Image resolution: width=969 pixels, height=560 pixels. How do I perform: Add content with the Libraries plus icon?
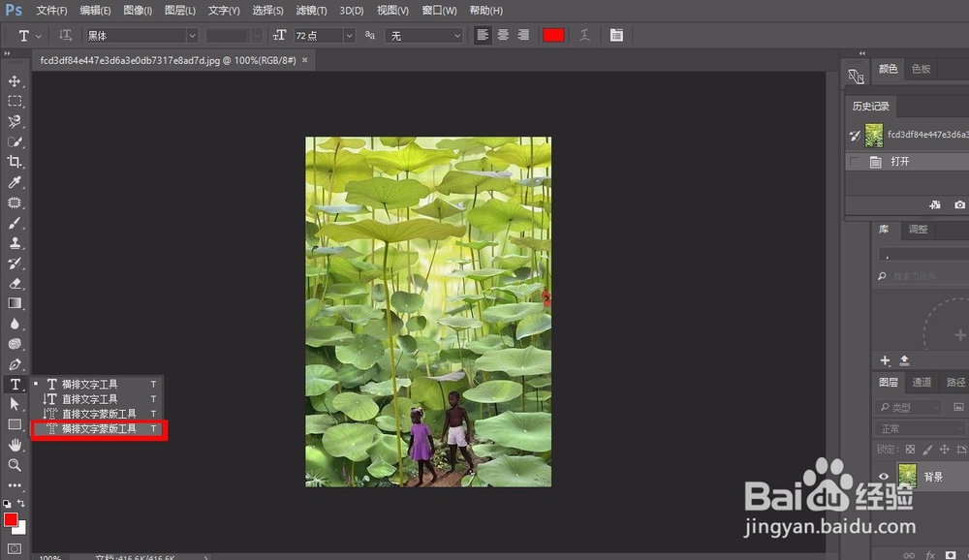tap(885, 360)
